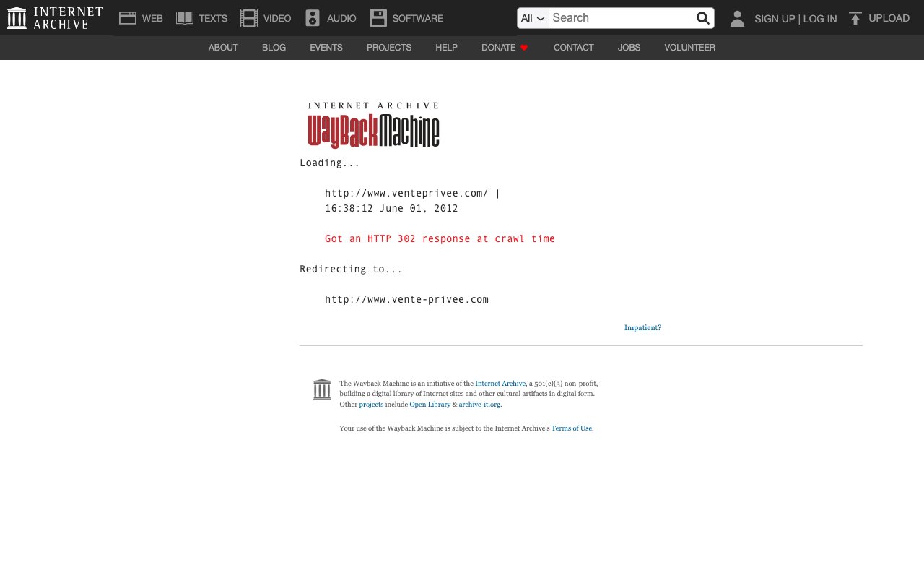Click the upload arrow icon
The height and width of the screenshot is (578, 924).
[x=855, y=18]
